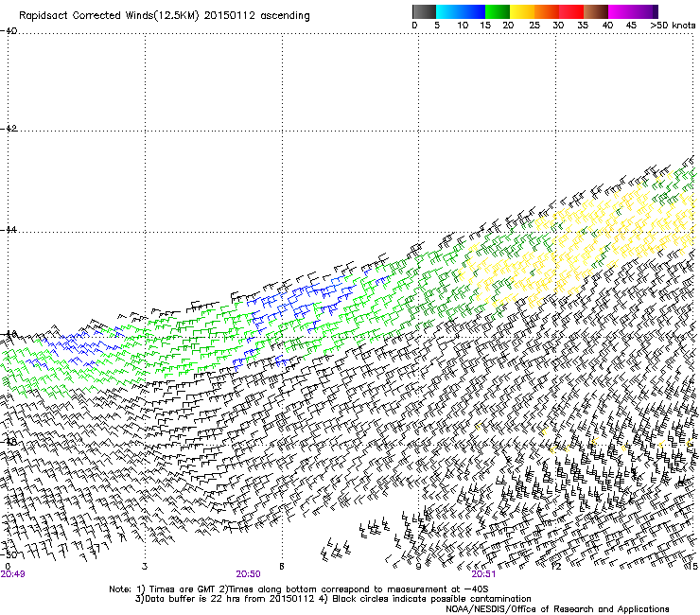The image size is (700, 615).
Task: Click the longitude 3 axis label
Action: point(144,566)
